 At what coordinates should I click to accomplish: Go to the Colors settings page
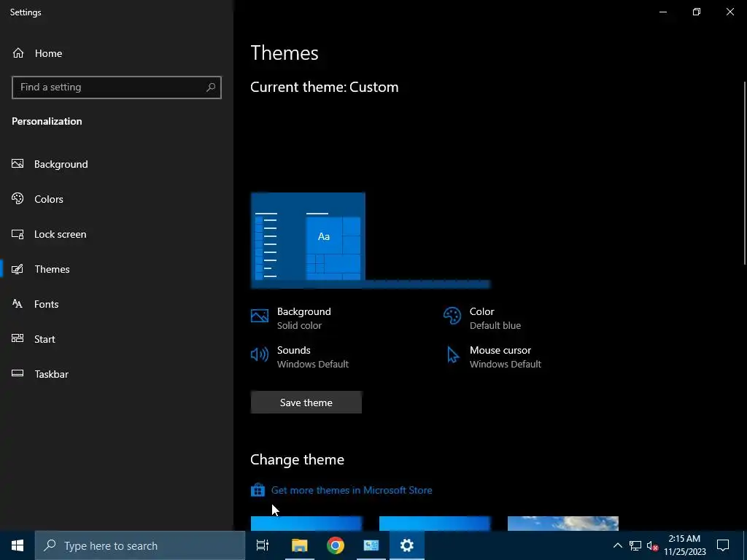click(x=117, y=199)
